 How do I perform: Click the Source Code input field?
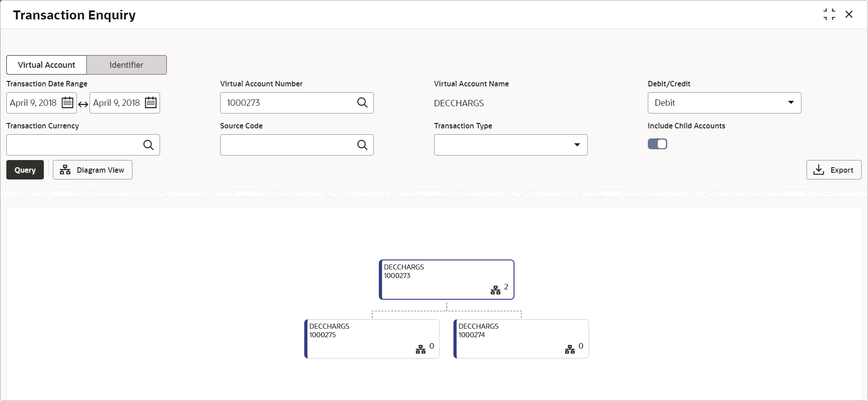[x=288, y=145]
